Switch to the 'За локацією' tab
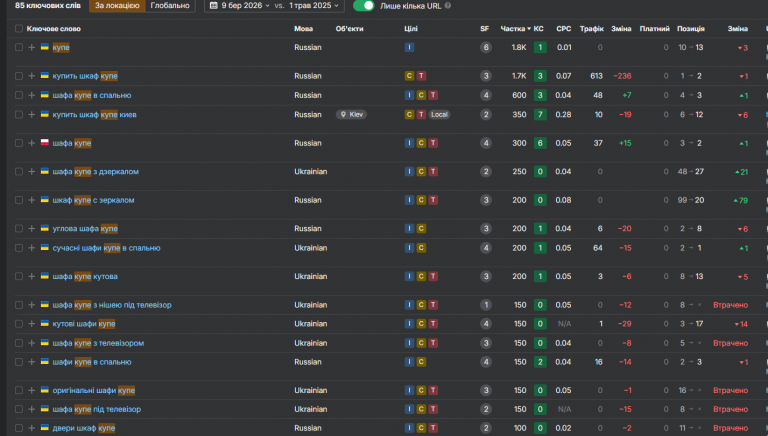The width and height of the screenshot is (768, 436). point(117,6)
